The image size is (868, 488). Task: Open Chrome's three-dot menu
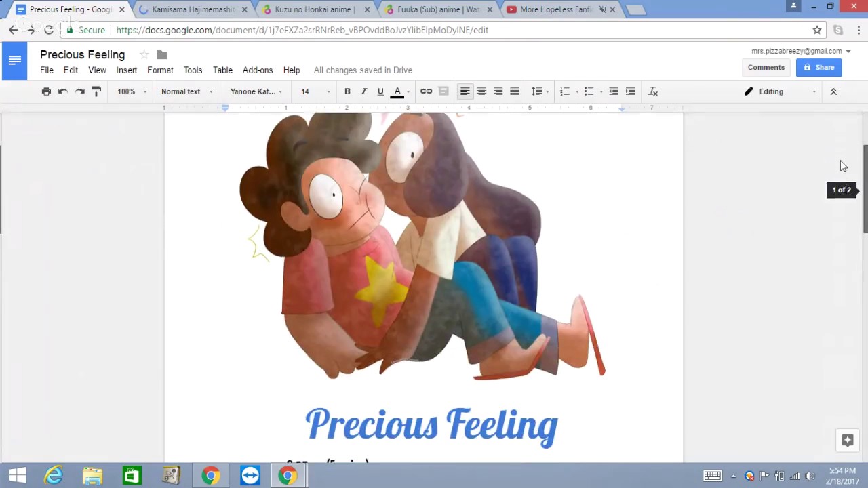coord(859,30)
